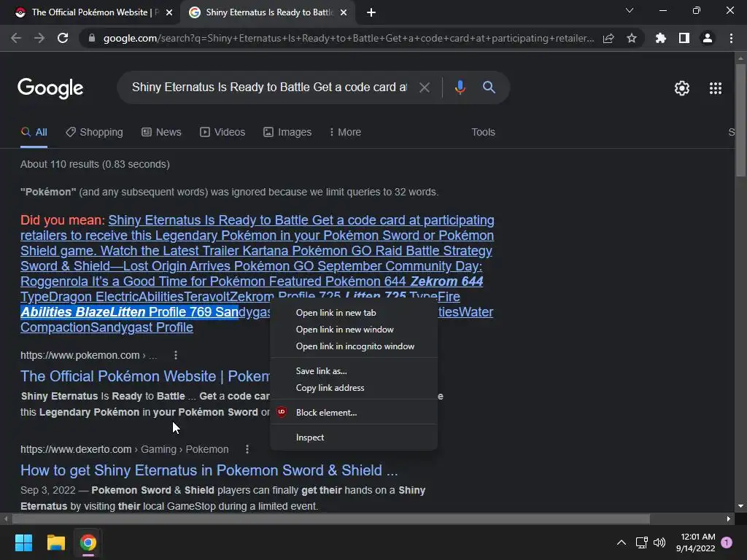Click the magnifier search button
This screenshot has width=747, height=560.
coord(489,87)
